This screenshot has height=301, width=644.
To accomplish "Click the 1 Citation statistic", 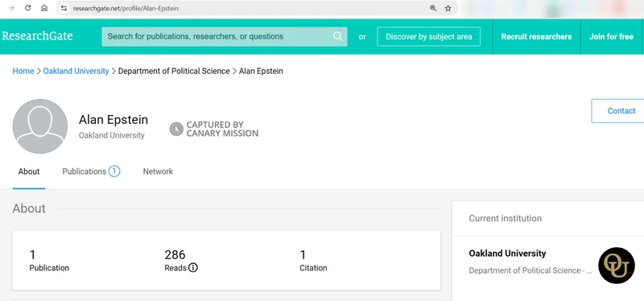I will 313,261.
